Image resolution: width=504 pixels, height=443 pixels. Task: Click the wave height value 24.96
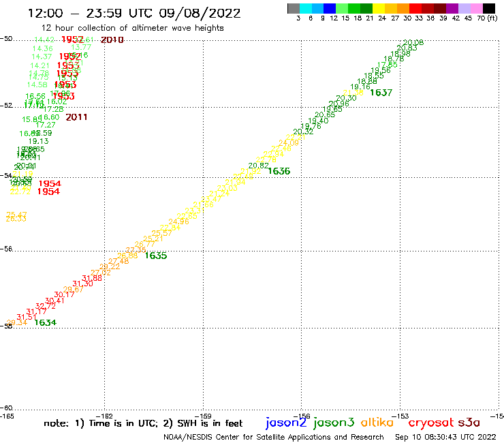click(x=178, y=221)
